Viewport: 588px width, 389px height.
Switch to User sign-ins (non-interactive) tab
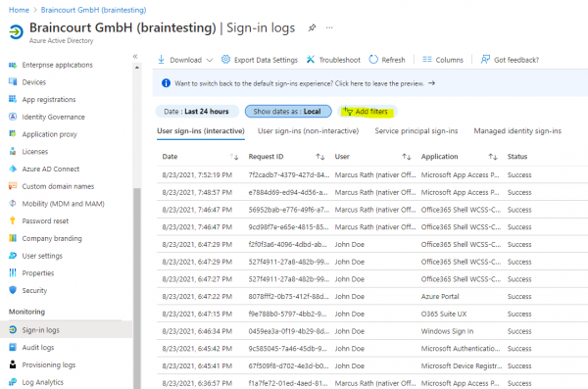tap(309, 131)
